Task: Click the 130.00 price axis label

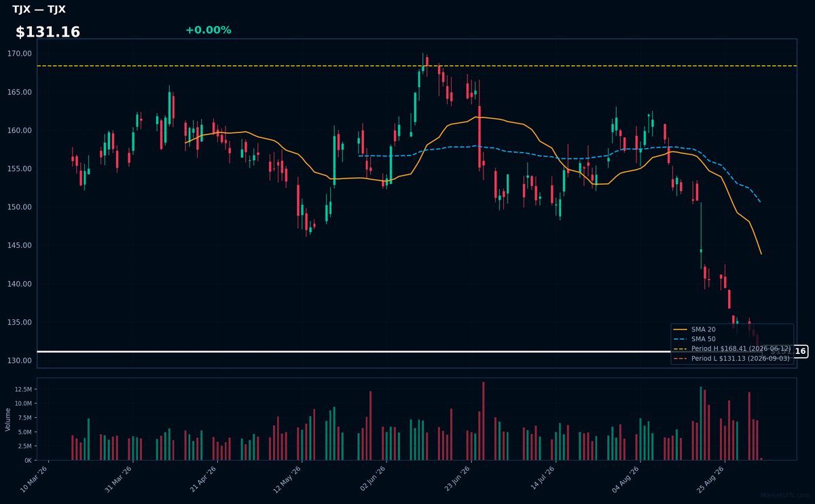Action: 20,361
